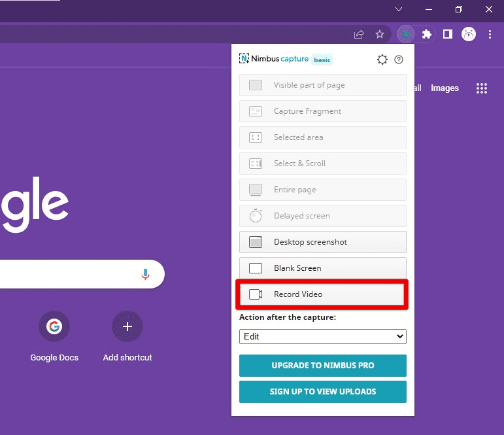Click the Add shortcut label
The height and width of the screenshot is (435, 504).
pos(127,357)
